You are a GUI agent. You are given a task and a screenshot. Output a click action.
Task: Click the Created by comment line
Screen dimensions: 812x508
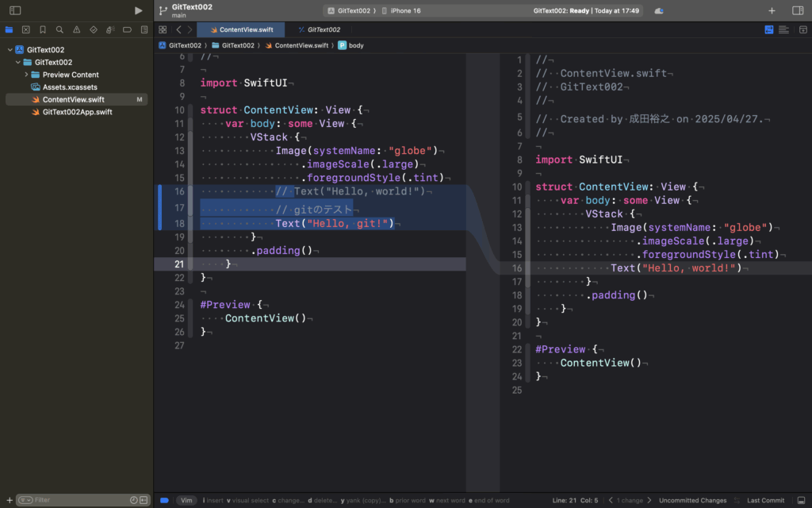[649, 119]
